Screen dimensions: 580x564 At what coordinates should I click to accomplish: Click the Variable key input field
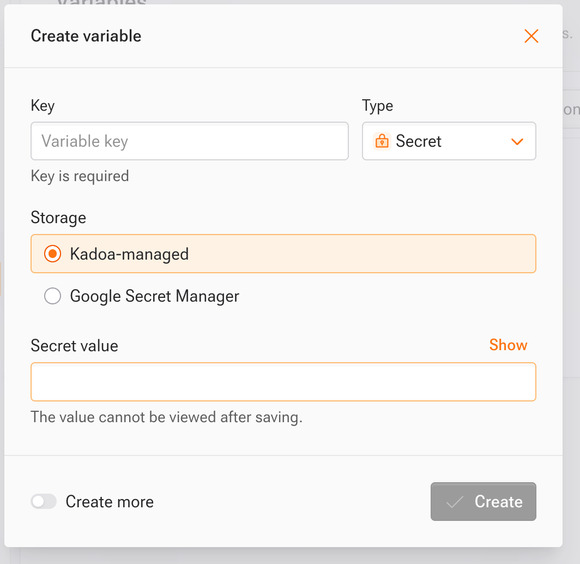(x=189, y=141)
